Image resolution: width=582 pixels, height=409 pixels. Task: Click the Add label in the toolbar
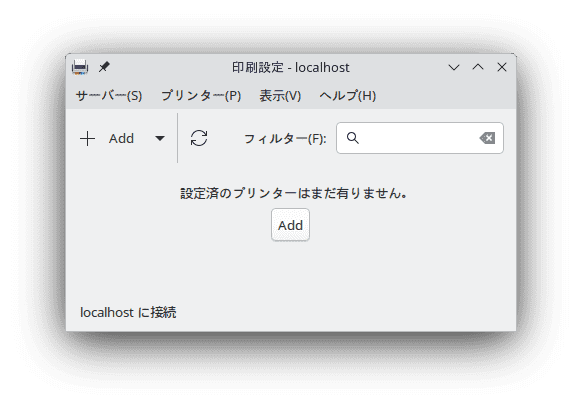click(x=121, y=138)
